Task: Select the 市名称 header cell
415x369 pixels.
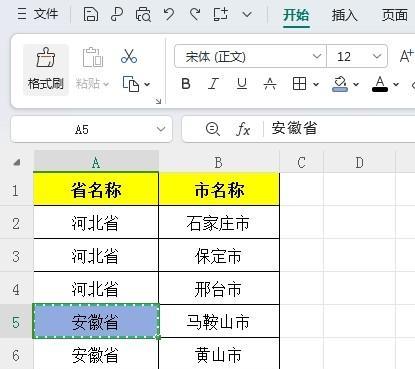Action: [x=219, y=189]
